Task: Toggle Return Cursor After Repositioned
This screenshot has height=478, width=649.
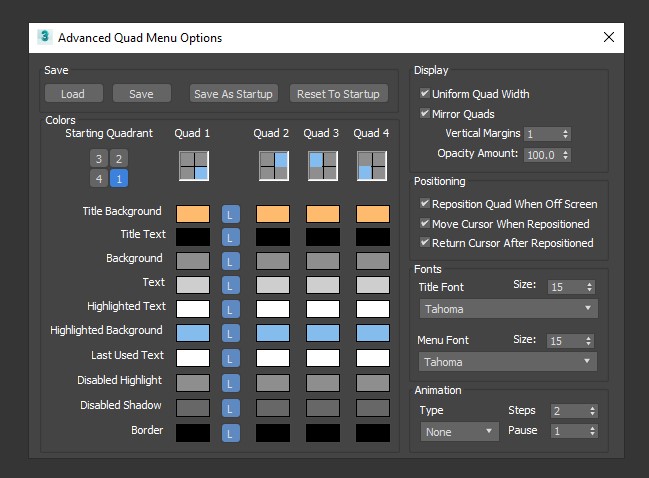Action: [425, 243]
